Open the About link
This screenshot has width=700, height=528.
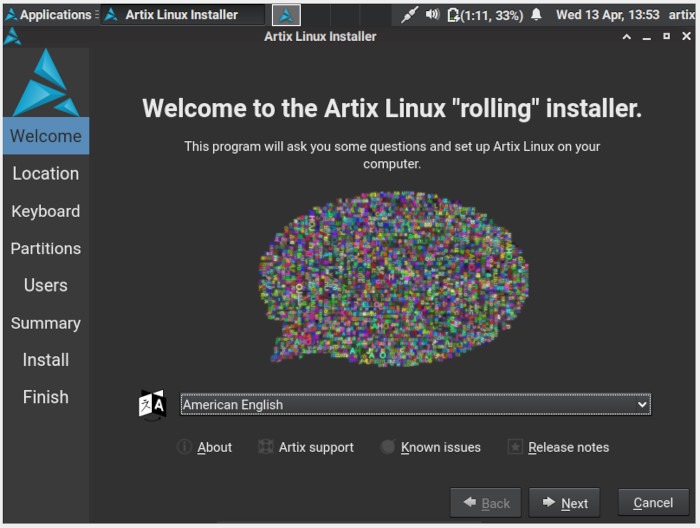204,447
